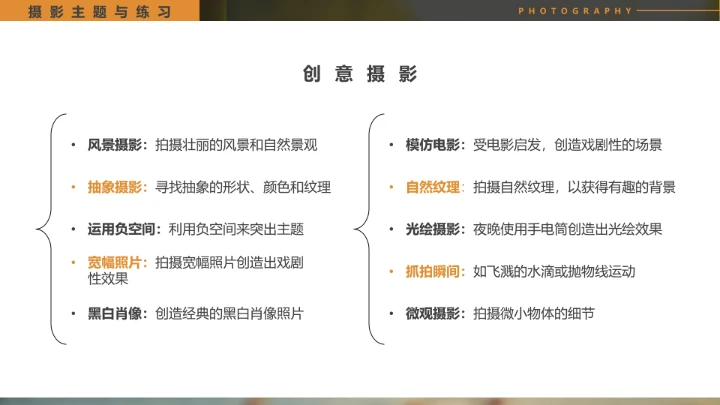Select the orange label 抽象摄影
The height and width of the screenshot is (405, 720).
point(115,187)
